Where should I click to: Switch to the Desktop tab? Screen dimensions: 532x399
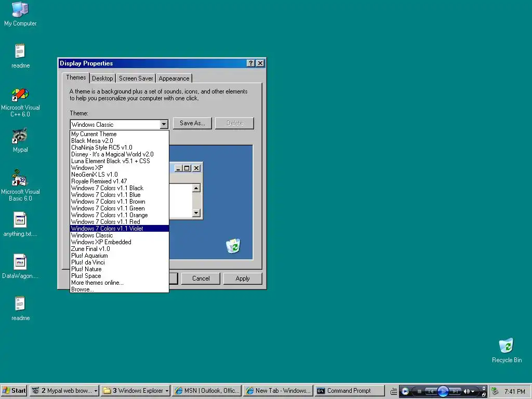102,78
